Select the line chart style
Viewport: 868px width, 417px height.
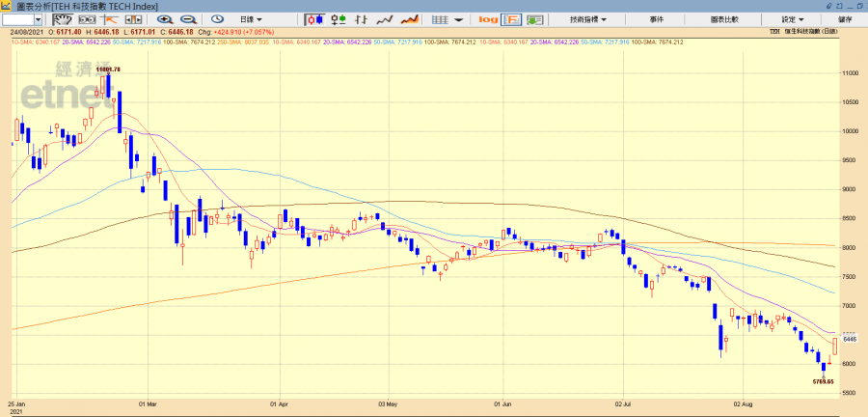(385, 19)
